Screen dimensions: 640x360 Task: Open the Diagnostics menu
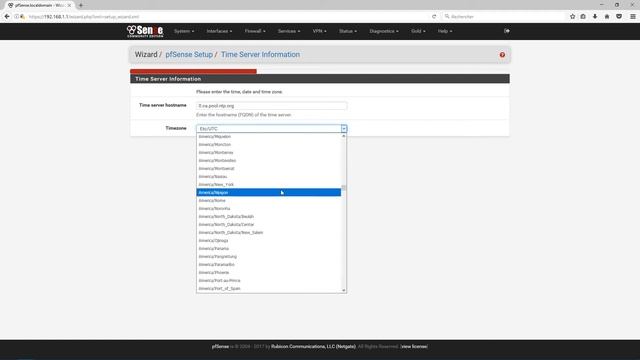[384, 31]
